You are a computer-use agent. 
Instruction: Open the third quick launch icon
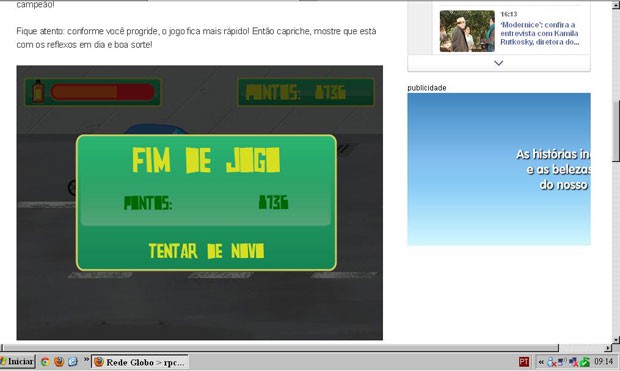coord(73,362)
